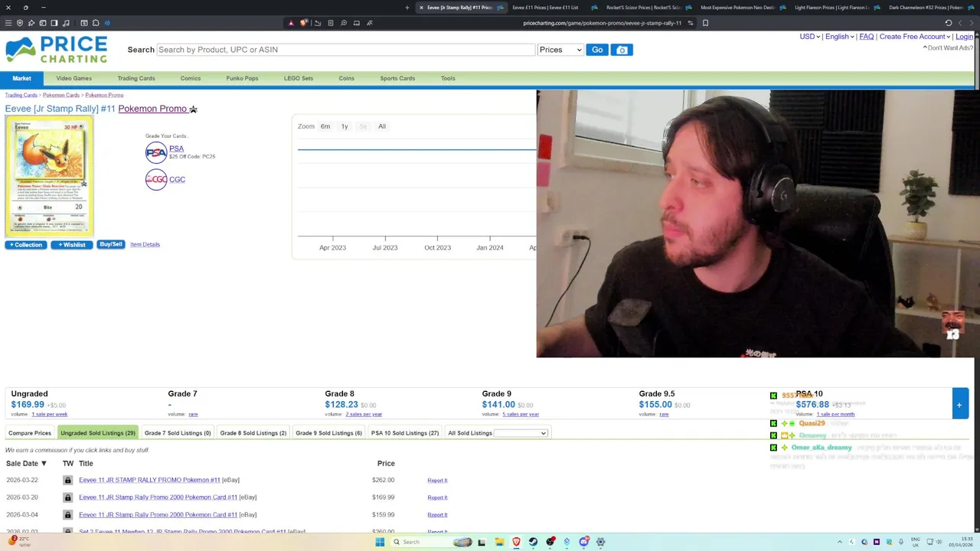Open the USD currency dropdown

point(810,37)
